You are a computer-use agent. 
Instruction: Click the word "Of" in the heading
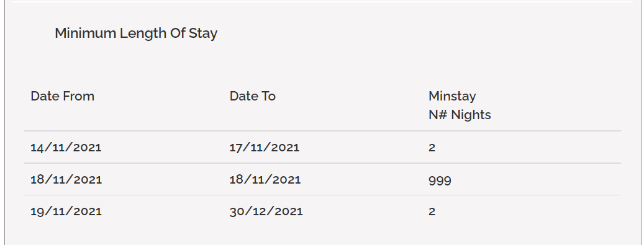(x=178, y=33)
